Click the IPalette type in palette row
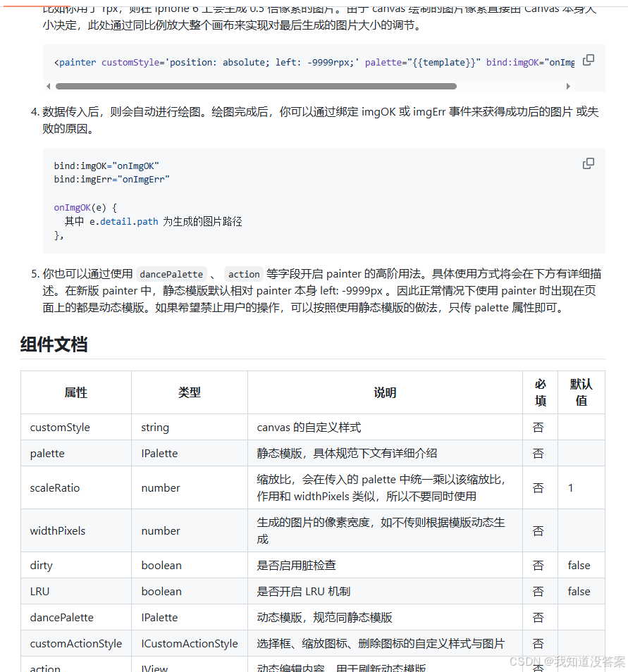628x672 pixels. [x=190, y=454]
